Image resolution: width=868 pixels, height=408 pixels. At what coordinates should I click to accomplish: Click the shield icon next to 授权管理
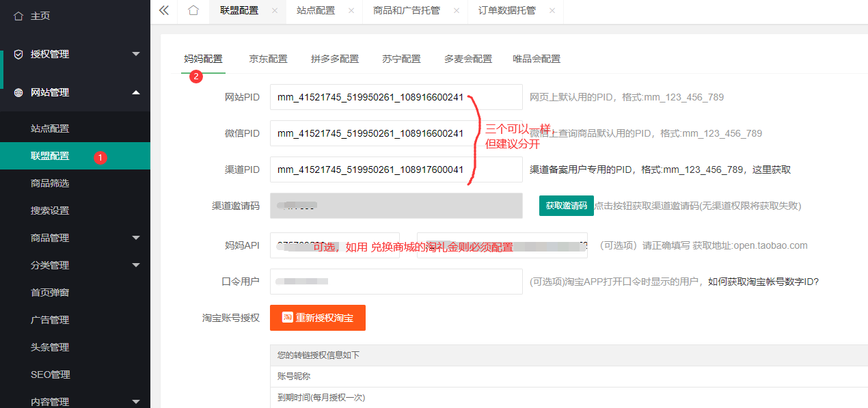pos(18,54)
